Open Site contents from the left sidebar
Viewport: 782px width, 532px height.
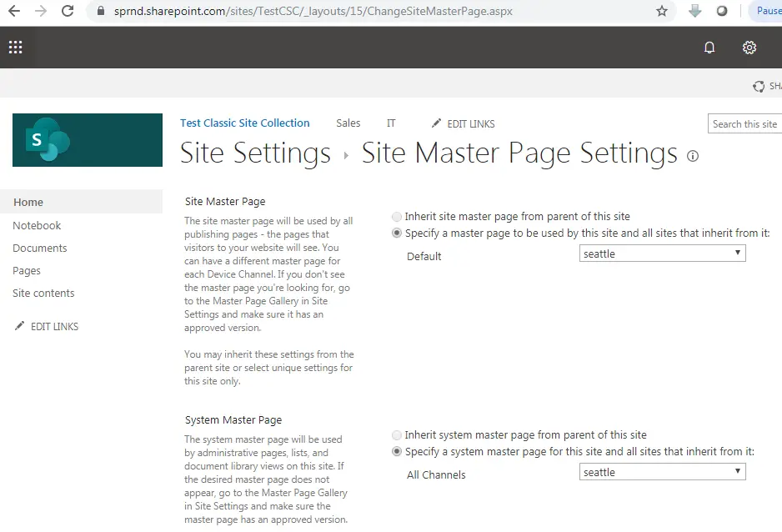click(43, 293)
